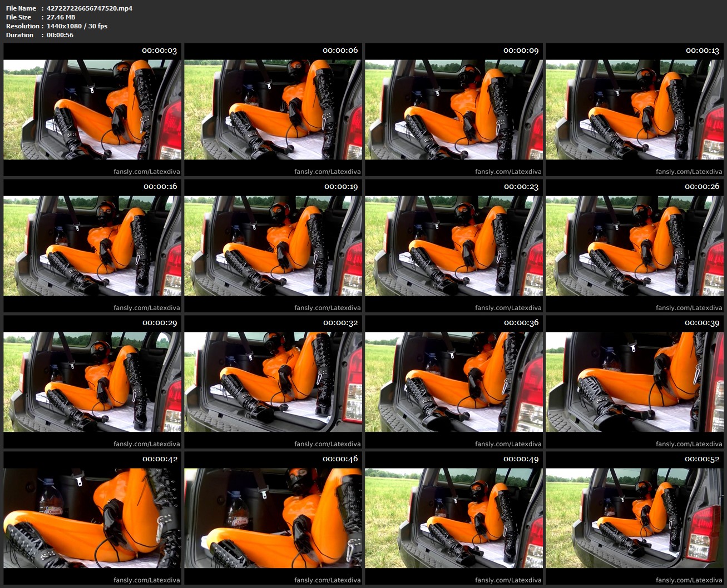
Task: Click the File Size label
Action: click(x=18, y=17)
